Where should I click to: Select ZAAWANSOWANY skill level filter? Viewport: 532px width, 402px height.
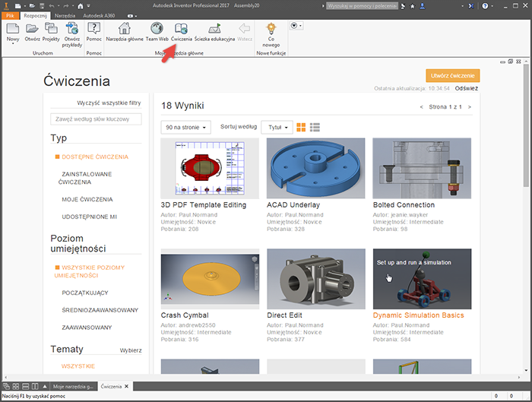click(87, 328)
